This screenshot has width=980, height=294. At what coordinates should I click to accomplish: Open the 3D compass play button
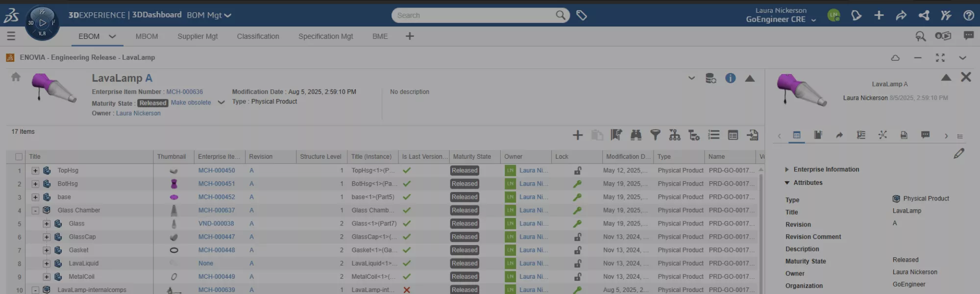click(43, 22)
